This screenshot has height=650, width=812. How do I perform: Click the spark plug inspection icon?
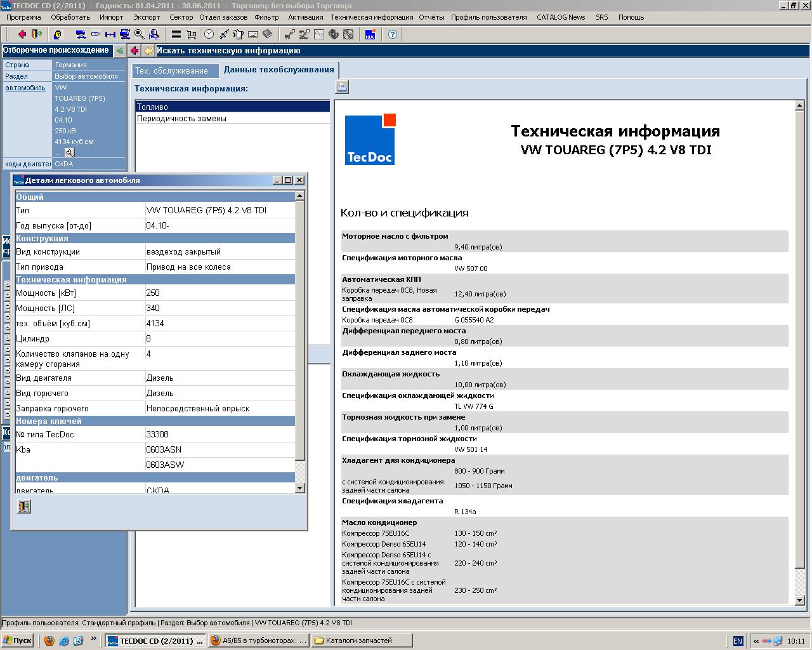pos(224,34)
